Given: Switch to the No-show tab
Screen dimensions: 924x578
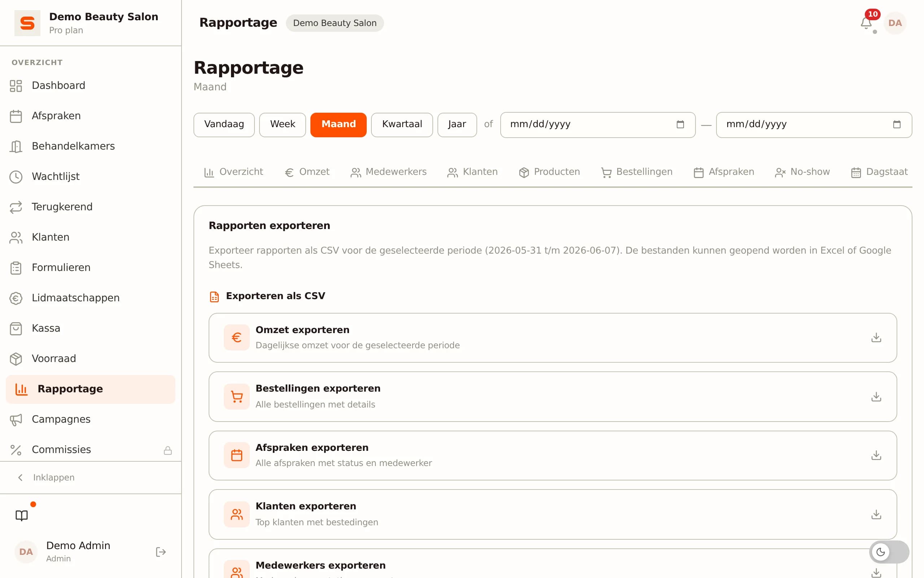Looking at the screenshot, I should [802, 172].
